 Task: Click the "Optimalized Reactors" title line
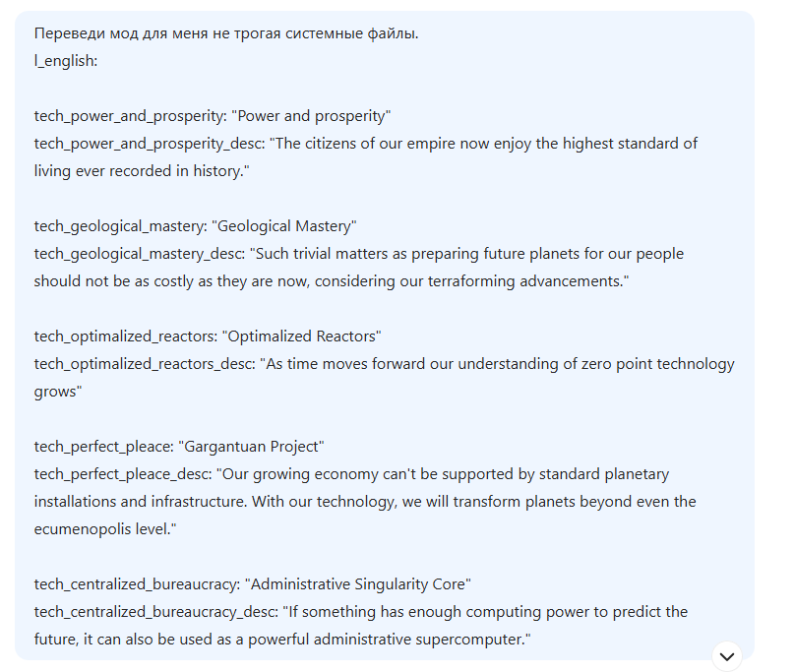tap(208, 336)
